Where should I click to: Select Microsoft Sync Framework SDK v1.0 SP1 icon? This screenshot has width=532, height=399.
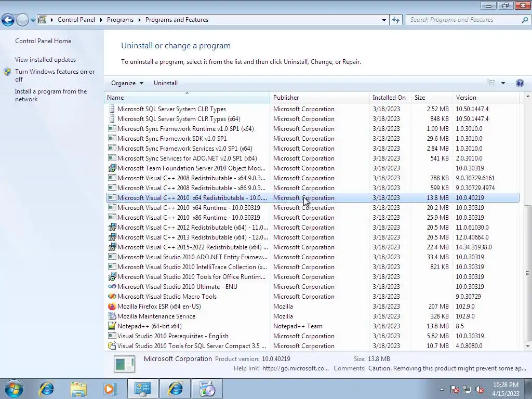tap(112, 138)
